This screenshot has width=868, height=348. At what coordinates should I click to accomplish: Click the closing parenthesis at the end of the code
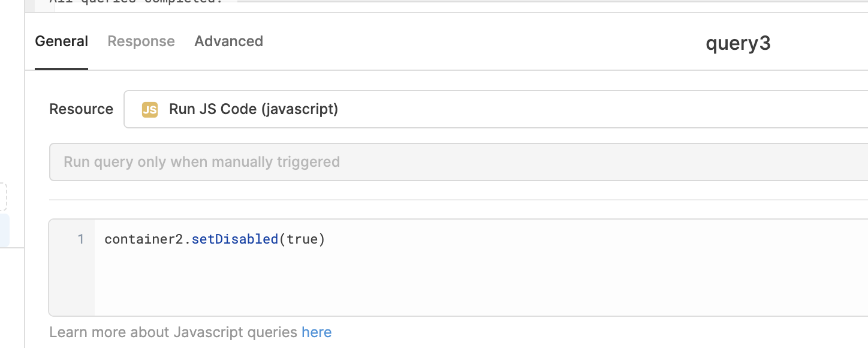click(x=321, y=239)
